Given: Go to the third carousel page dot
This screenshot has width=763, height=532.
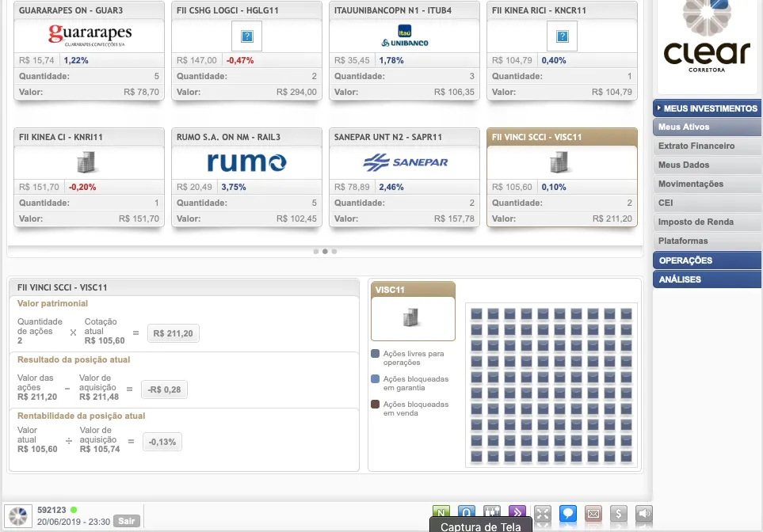Looking at the screenshot, I should 334,251.
